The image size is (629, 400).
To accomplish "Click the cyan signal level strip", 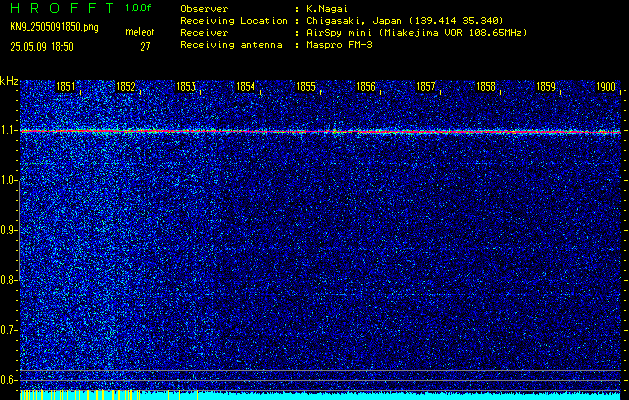I will coord(320,396).
